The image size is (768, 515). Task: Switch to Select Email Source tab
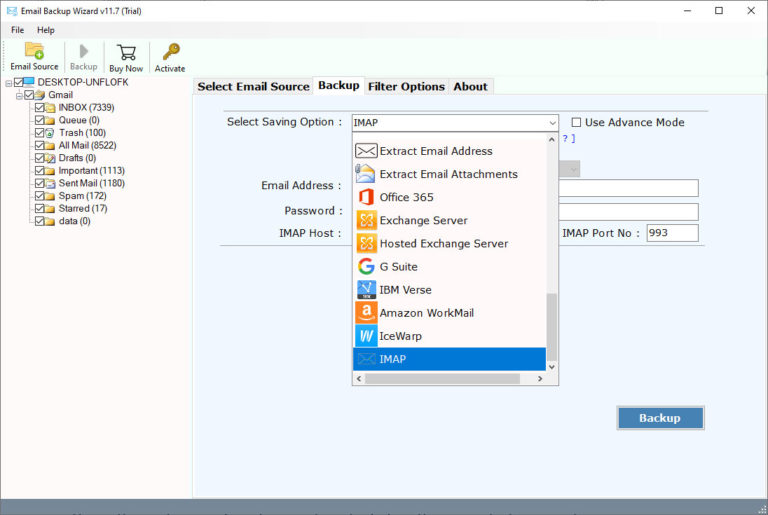point(253,87)
